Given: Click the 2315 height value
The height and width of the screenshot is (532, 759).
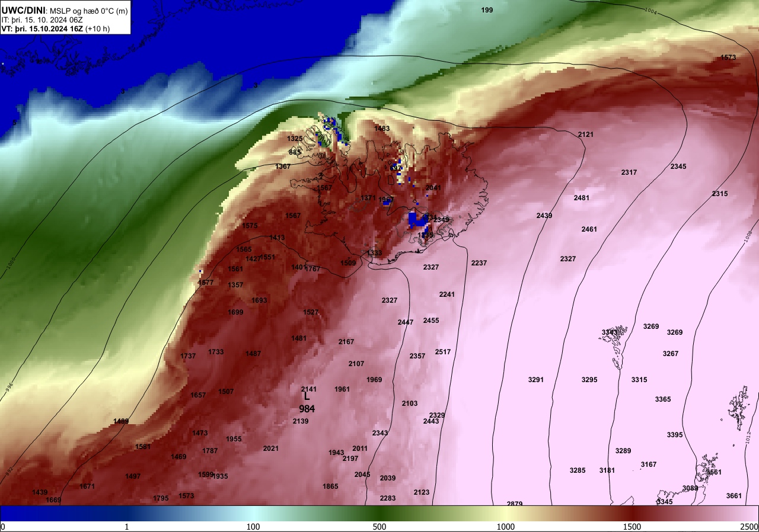Looking at the screenshot, I should pyautogui.click(x=720, y=194).
